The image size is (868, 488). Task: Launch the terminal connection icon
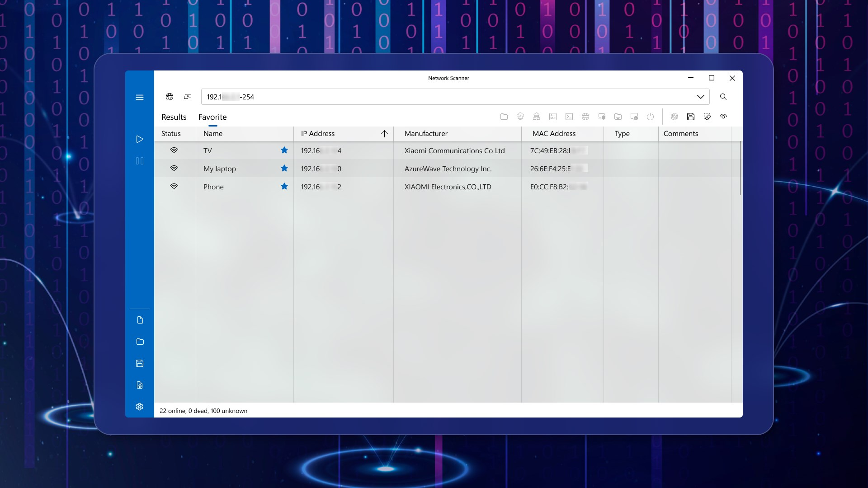(569, 117)
